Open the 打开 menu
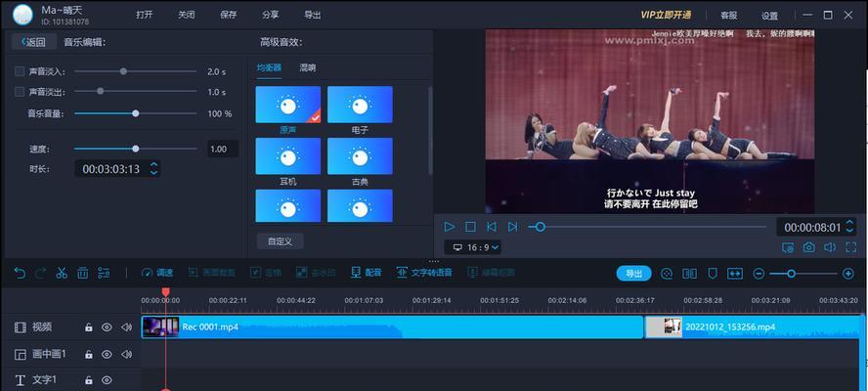The width and height of the screenshot is (868, 391). tap(144, 15)
